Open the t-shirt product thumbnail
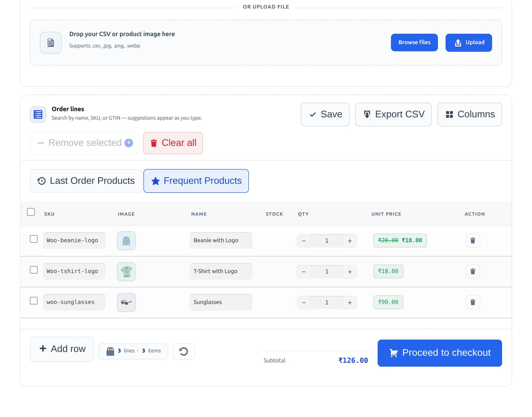Image resolution: width=532 pixels, height=417 pixels. pyautogui.click(x=126, y=271)
